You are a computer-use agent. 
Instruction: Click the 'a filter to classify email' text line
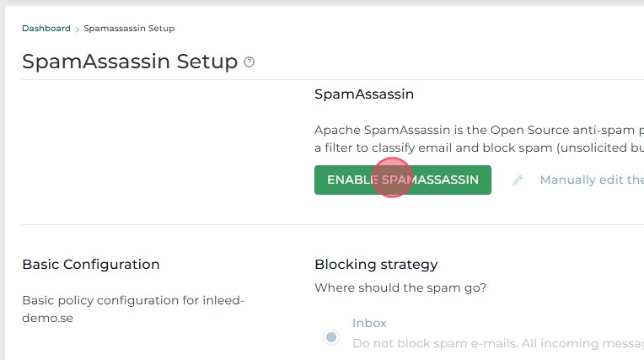coord(478,148)
